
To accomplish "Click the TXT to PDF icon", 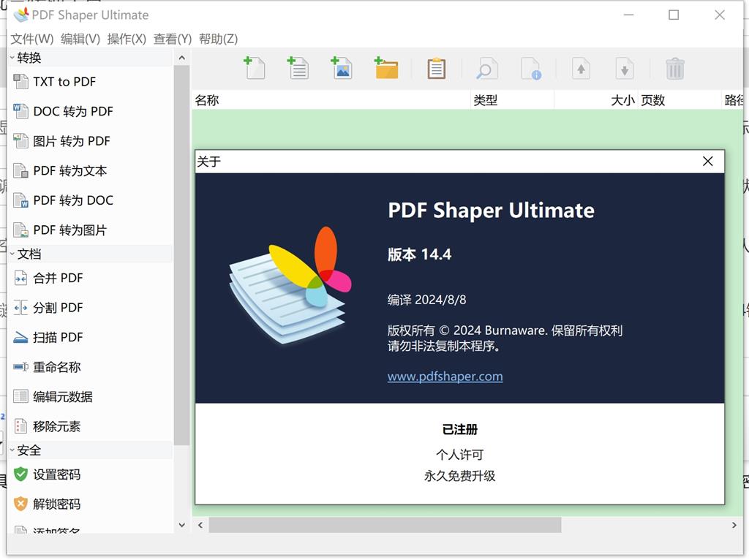I will pos(20,82).
